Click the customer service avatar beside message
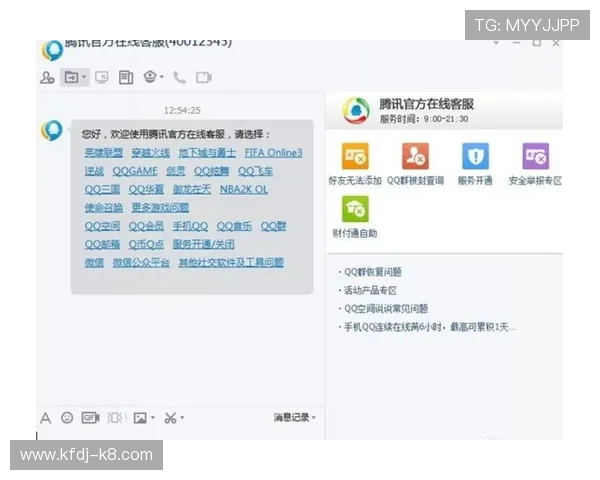The height and width of the screenshot is (480, 600). click(52, 131)
